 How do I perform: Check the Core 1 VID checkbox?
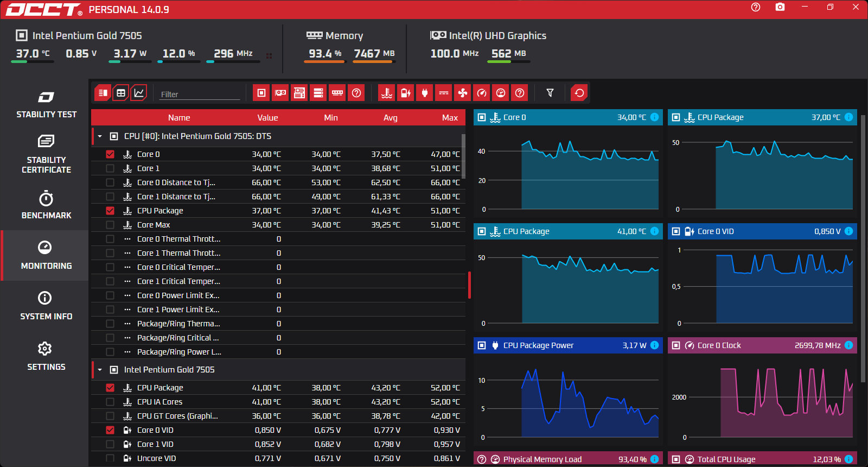click(110, 444)
